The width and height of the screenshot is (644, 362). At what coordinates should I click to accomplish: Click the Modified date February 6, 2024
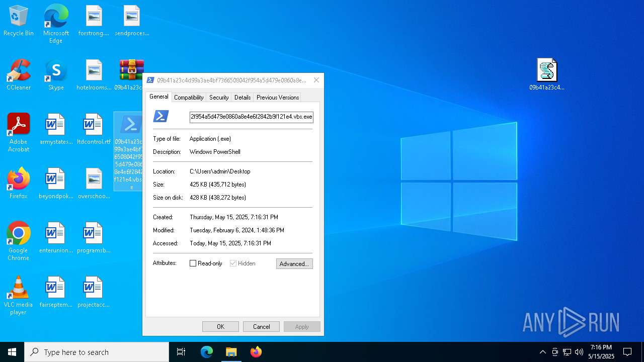pyautogui.click(x=237, y=230)
